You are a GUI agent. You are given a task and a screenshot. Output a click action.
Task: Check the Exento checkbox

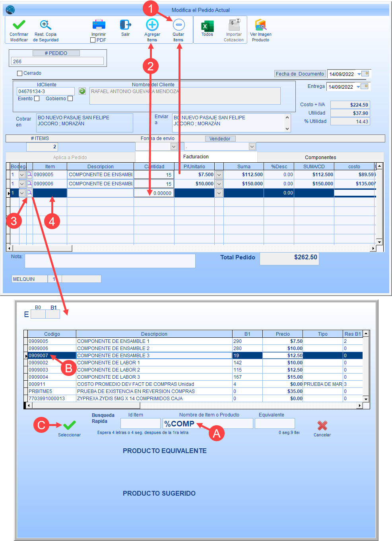point(37,99)
